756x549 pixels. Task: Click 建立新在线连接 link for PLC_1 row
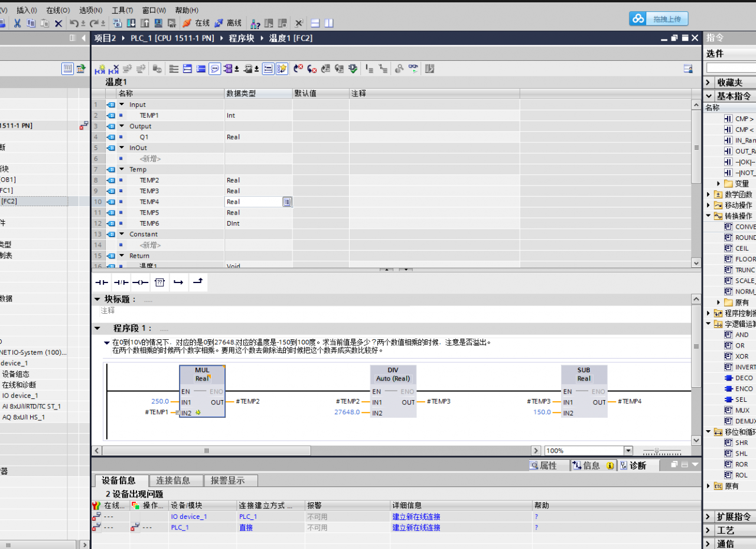pos(416,528)
